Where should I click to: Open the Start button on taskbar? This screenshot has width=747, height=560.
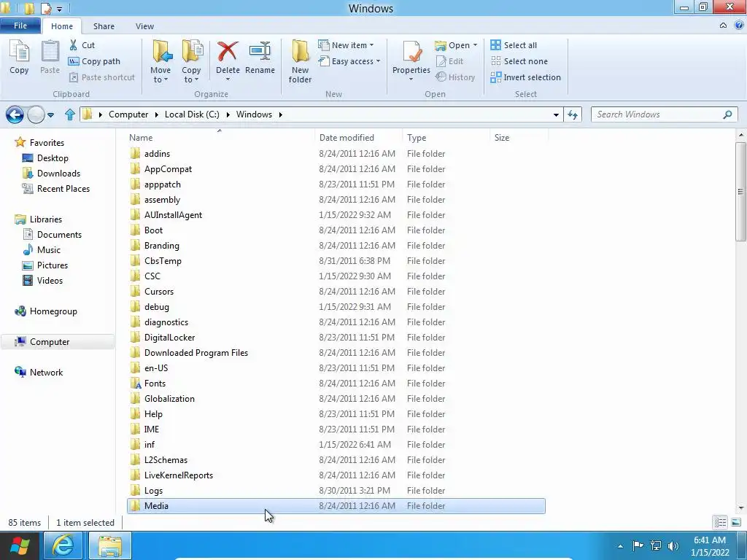pyautogui.click(x=20, y=545)
